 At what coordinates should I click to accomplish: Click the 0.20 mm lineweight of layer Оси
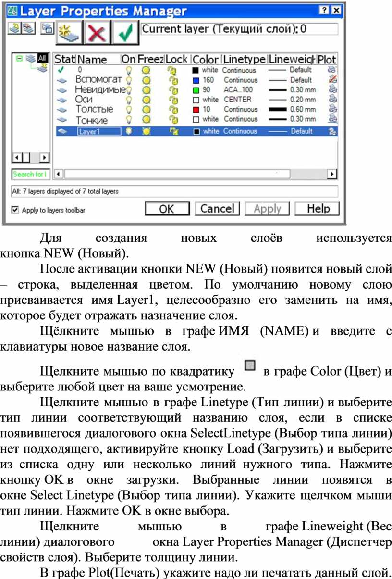pos(292,100)
